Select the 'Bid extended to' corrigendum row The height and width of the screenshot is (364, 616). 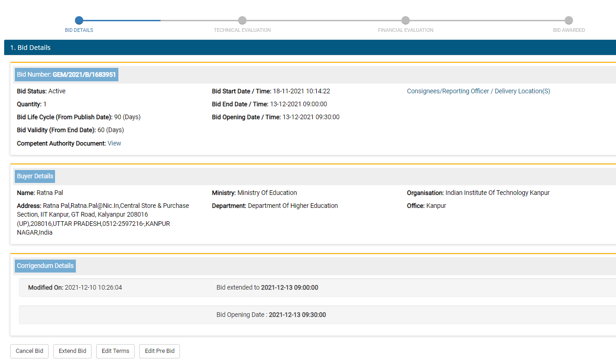(x=317, y=288)
